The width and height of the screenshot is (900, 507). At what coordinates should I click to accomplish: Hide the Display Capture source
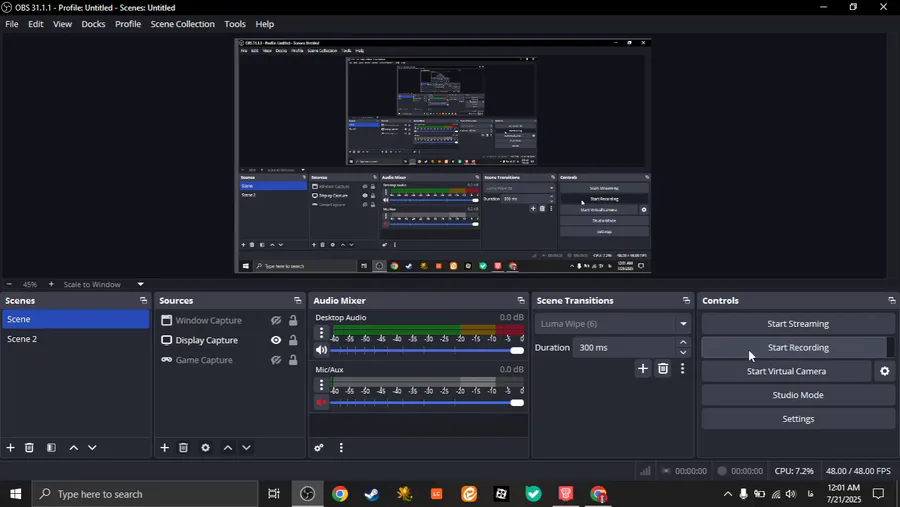tap(276, 340)
